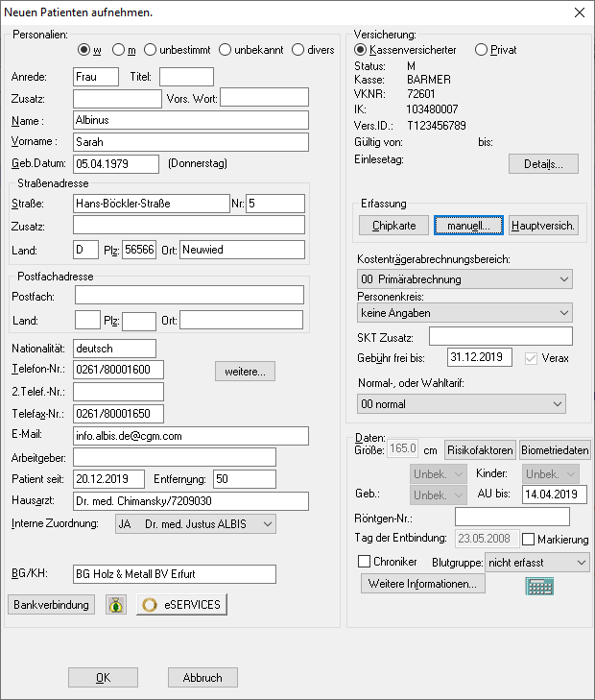Enable the Chroniker checkbox
The image size is (595, 700).
(364, 562)
